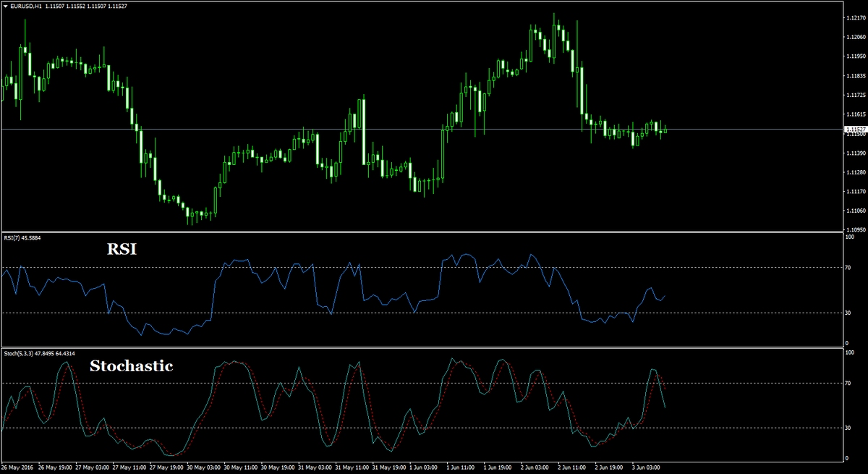The height and width of the screenshot is (474, 868).
Task: Select the current price tag 1.11527
Action: pyautogui.click(x=855, y=129)
